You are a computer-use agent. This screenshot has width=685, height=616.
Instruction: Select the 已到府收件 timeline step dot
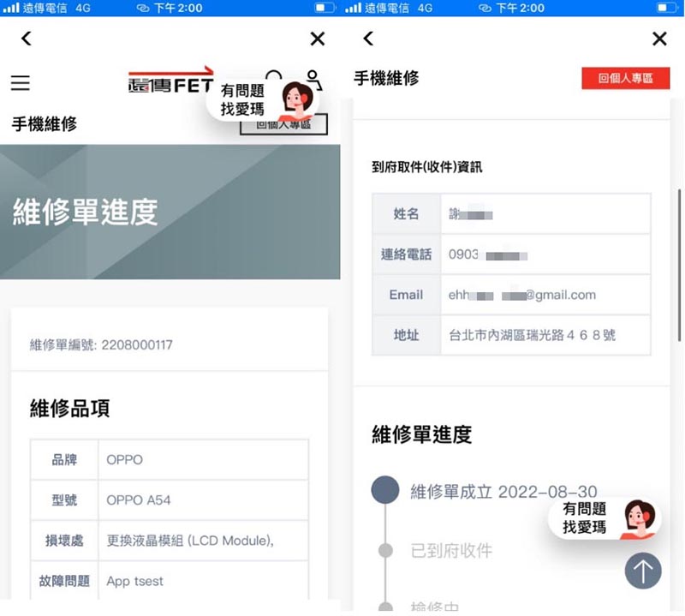coord(385,550)
